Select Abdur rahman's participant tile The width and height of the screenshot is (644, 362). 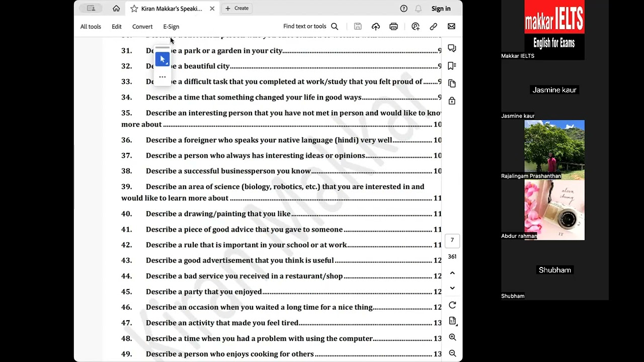pyautogui.click(x=554, y=210)
